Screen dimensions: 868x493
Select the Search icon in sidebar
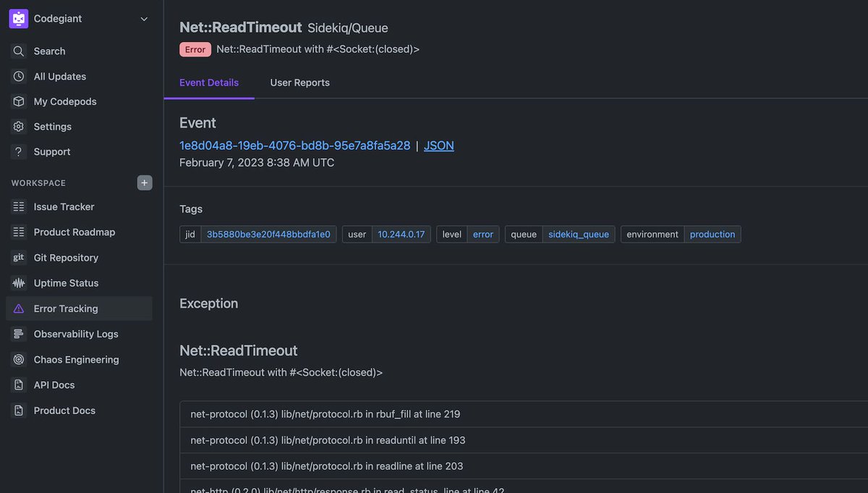18,51
